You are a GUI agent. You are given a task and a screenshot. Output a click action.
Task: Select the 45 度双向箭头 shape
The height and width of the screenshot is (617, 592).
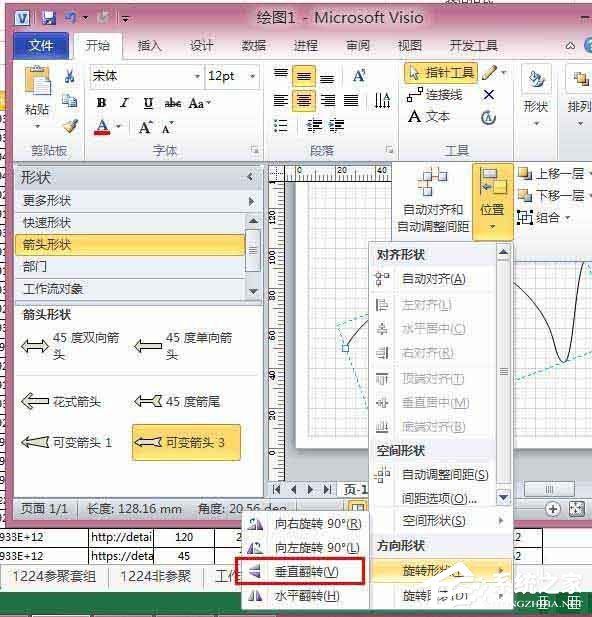coord(70,346)
